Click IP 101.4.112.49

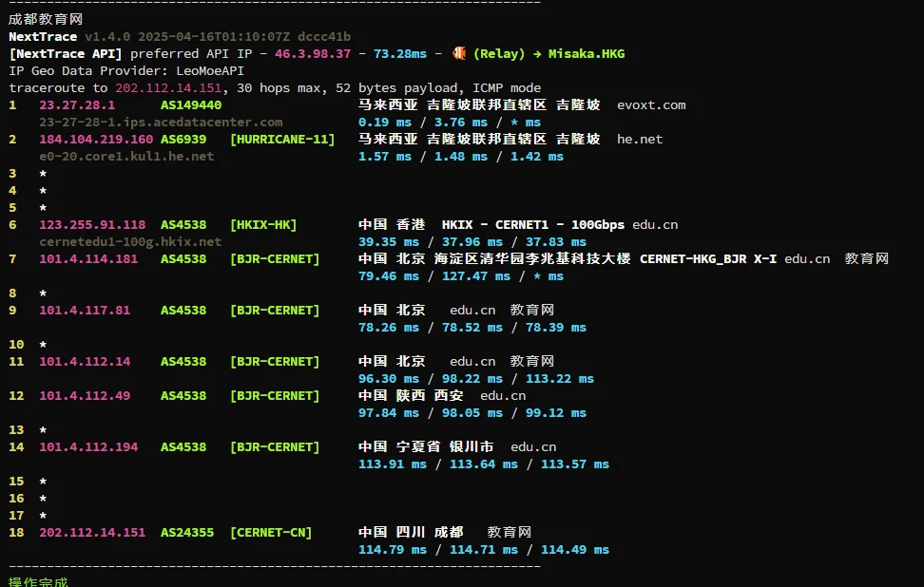coord(85,395)
